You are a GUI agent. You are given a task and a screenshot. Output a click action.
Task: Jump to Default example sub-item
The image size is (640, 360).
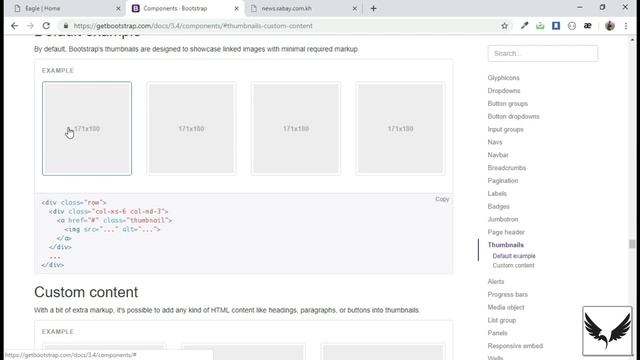pyautogui.click(x=514, y=256)
